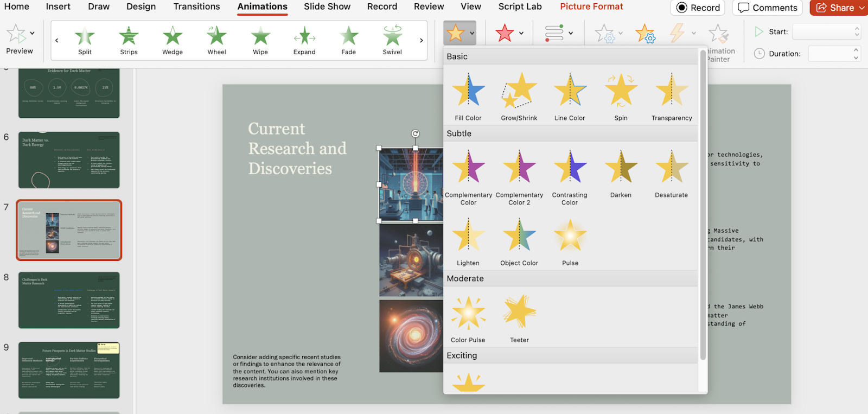Switch to the Slide Show tab
This screenshot has height=414, width=868.
coord(327,7)
